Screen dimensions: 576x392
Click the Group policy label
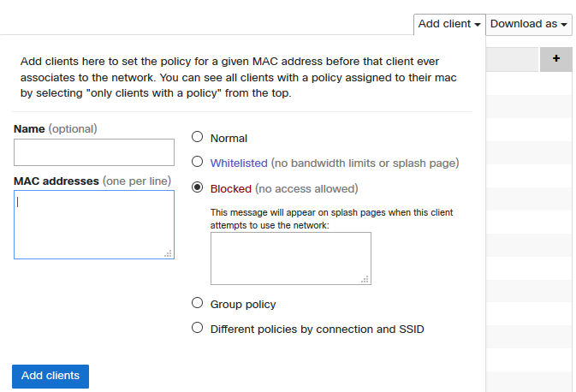[243, 304]
